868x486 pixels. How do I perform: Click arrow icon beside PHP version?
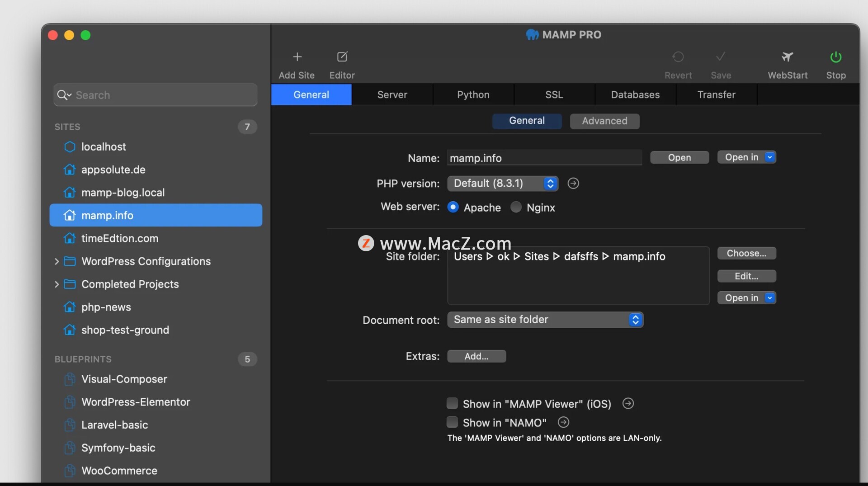click(573, 184)
